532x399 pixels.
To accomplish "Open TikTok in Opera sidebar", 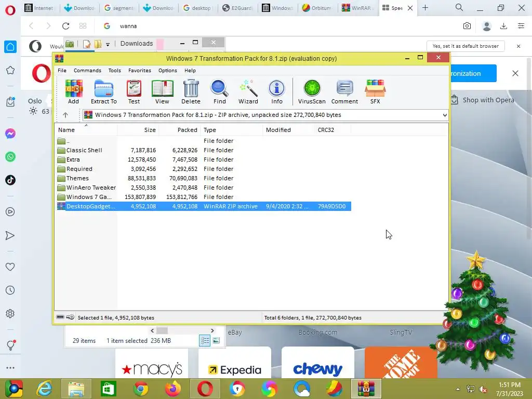I will [x=10, y=180].
